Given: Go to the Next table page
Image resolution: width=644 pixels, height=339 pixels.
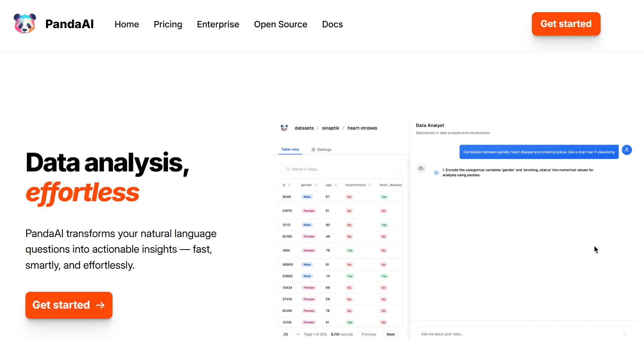Looking at the screenshot, I should 391,334.
